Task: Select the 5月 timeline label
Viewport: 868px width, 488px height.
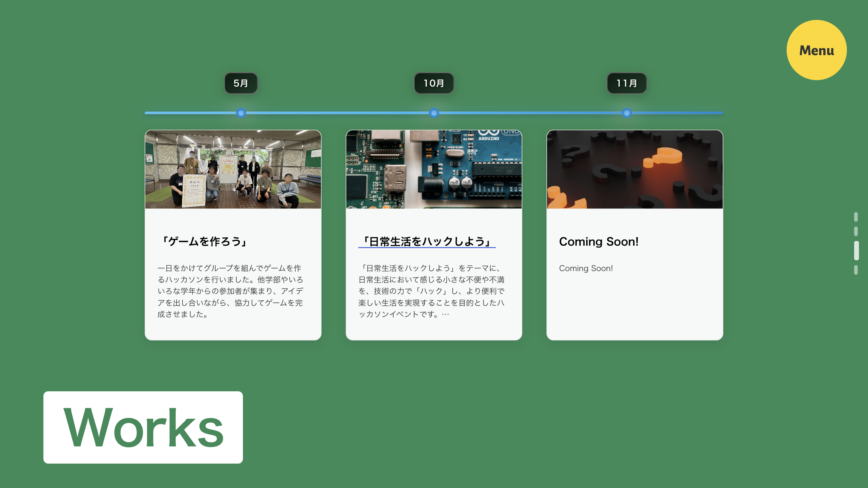Action: pyautogui.click(x=241, y=83)
